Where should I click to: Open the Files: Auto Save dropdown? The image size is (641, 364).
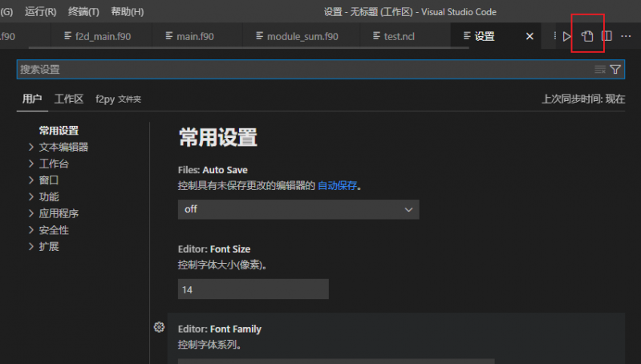click(298, 209)
